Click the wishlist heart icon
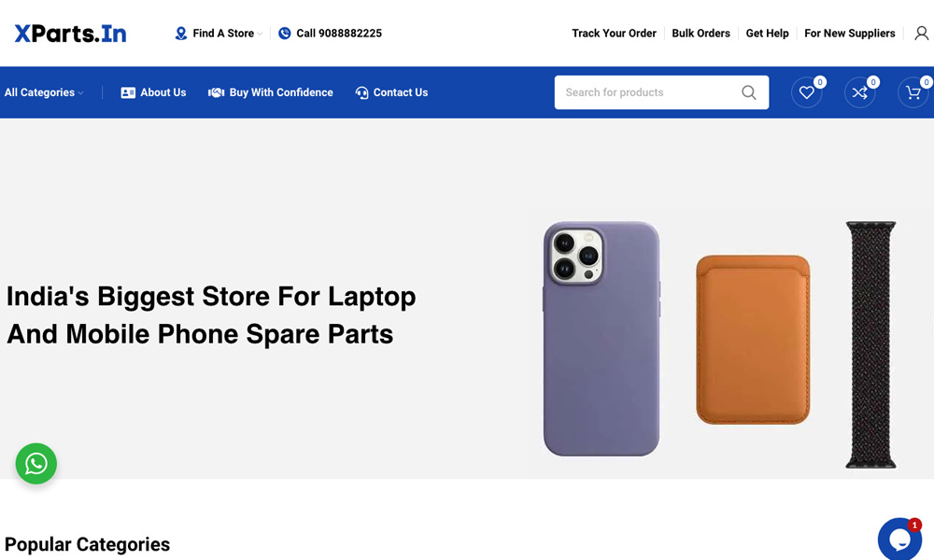The image size is (934, 560). pos(807,92)
